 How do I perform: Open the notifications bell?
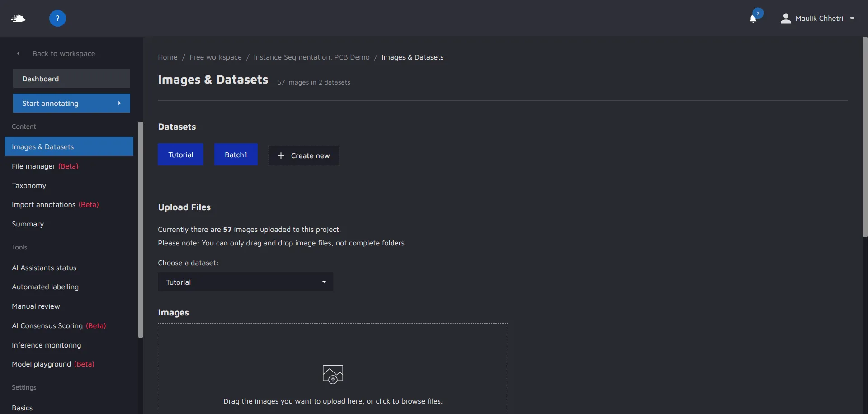coord(753,19)
